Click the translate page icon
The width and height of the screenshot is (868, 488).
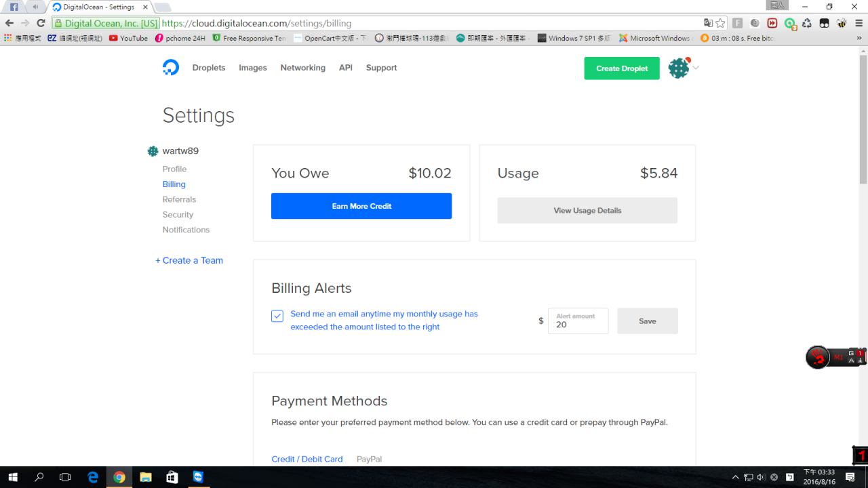(708, 23)
